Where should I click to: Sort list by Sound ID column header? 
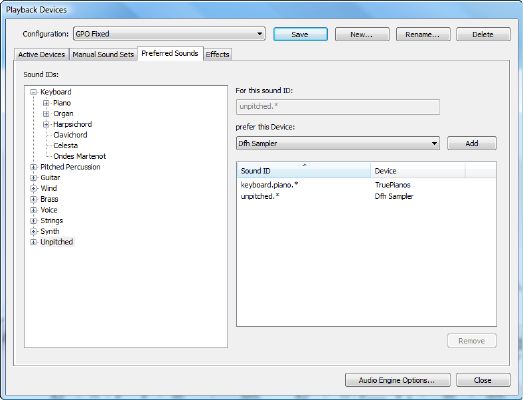304,171
